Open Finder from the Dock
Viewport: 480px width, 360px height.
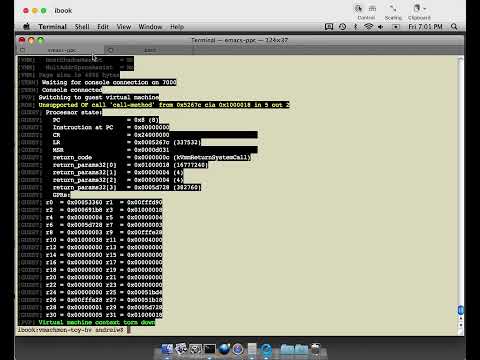click(167, 349)
